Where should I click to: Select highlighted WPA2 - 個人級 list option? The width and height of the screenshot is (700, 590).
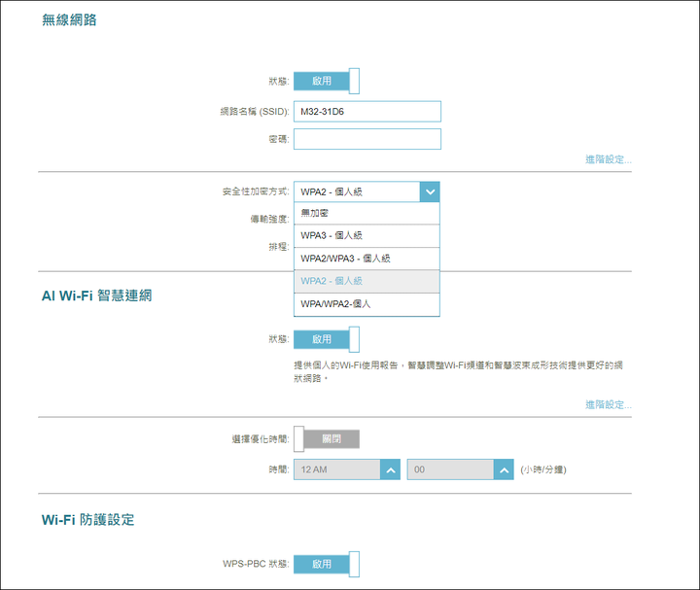[367, 281]
